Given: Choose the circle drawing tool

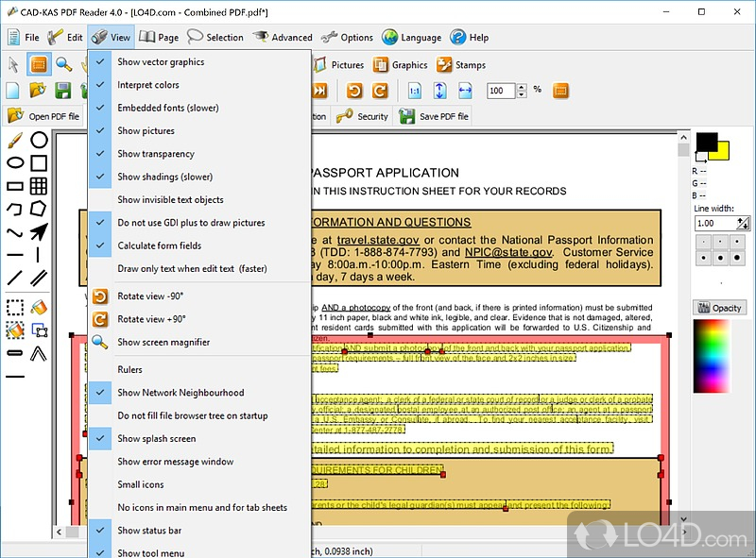Looking at the screenshot, I should [39, 141].
